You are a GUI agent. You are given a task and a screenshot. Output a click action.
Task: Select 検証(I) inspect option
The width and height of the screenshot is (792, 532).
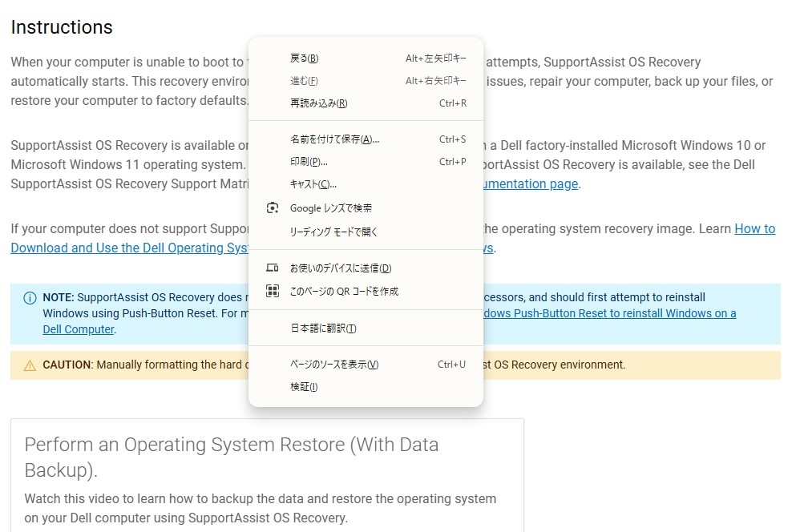point(366,387)
